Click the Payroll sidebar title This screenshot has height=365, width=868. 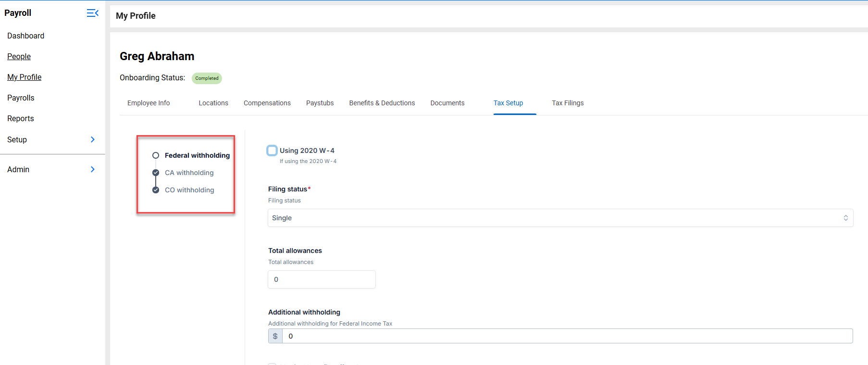pyautogui.click(x=18, y=13)
